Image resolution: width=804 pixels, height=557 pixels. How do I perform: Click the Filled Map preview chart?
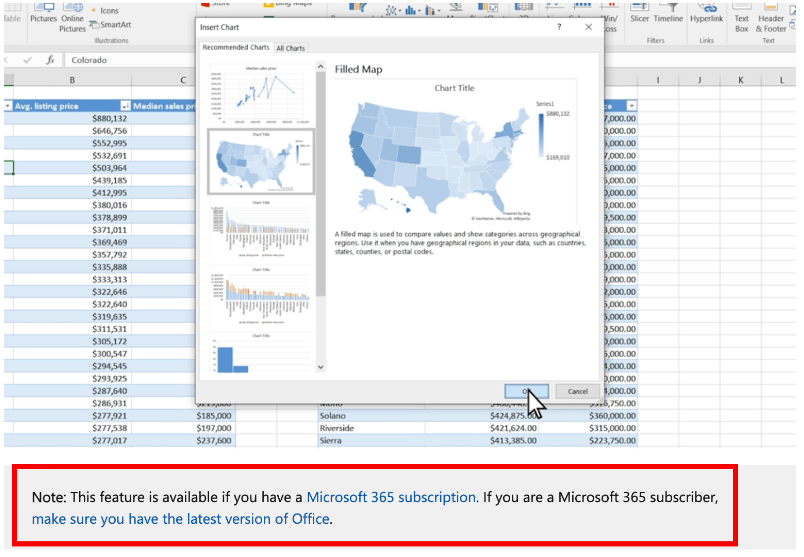(x=454, y=152)
